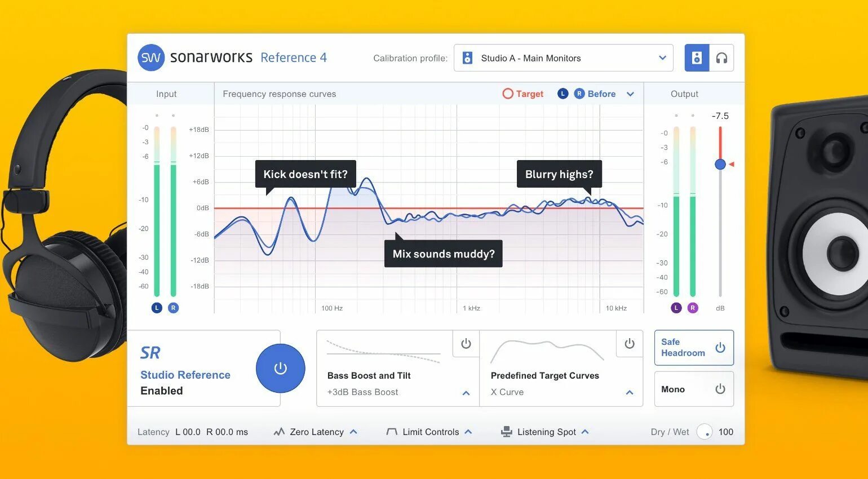Image resolution: width=868 pixels, height=479 pixels.
Task: Toggle L channel curve in graph header
Action: (x=563, y=94)
